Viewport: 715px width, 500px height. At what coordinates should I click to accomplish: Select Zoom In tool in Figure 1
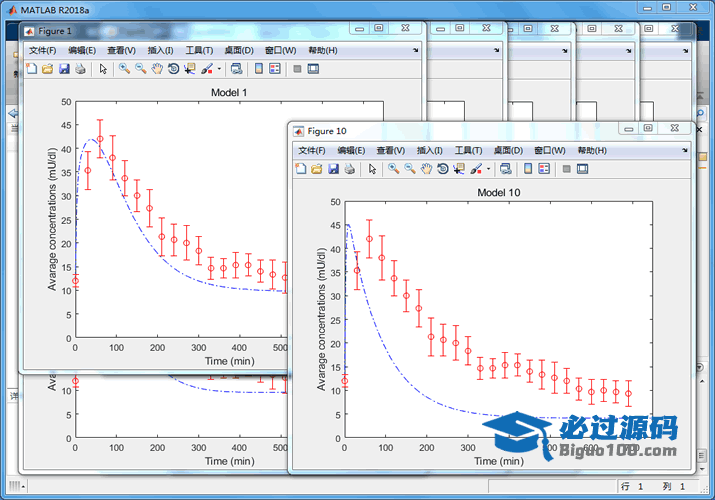coord(124,69)
